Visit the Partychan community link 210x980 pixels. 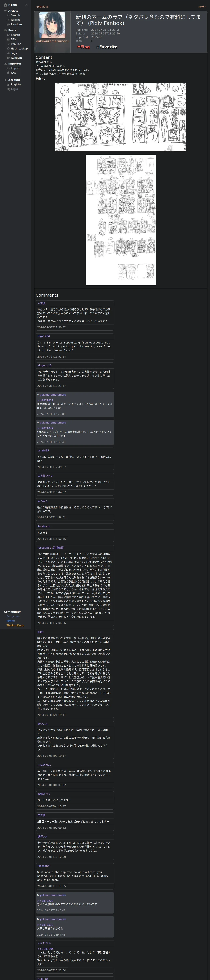pos(13,616)
